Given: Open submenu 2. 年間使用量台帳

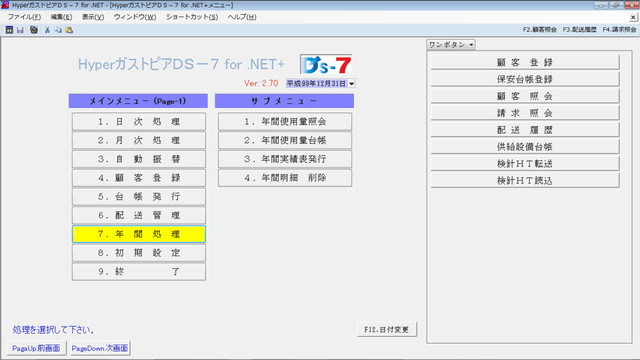Looking at the screenshot, I should click(285, 140).
